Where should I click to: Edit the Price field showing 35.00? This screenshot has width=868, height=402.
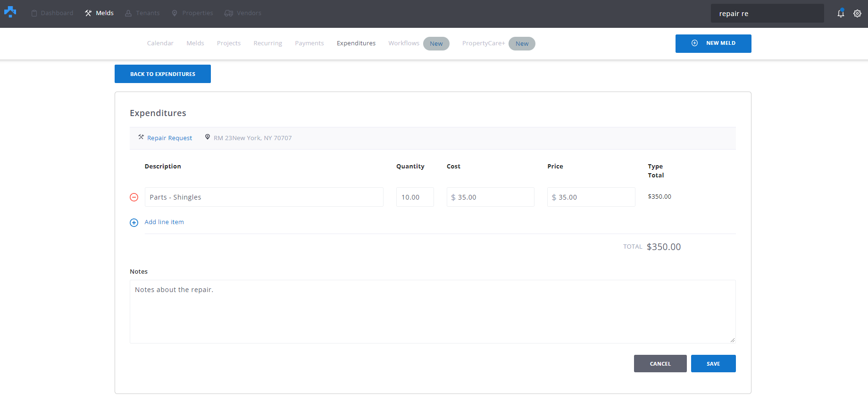591,197
